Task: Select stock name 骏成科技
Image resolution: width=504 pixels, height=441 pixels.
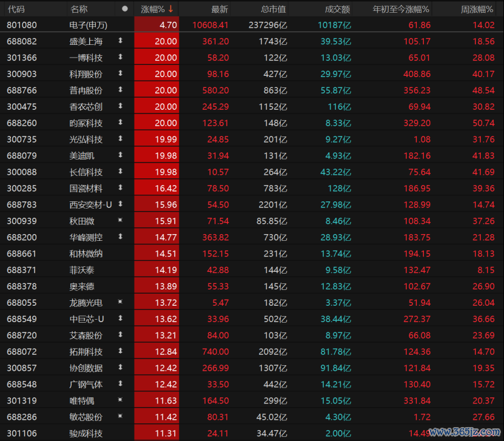Action: 86,434
